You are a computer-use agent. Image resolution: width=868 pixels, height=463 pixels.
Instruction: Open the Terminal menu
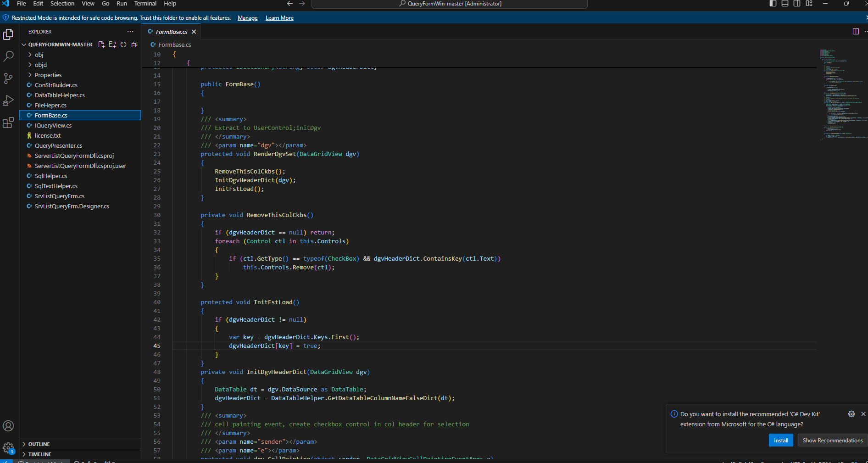click(145, 4)
